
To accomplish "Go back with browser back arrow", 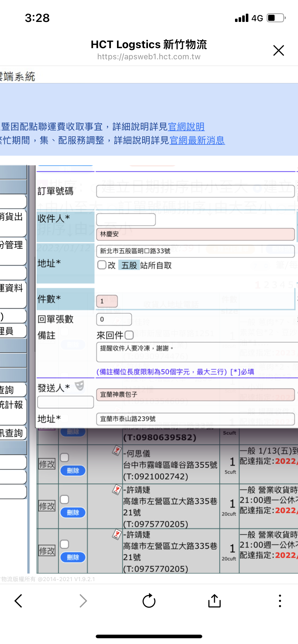I will pos(18,601).
